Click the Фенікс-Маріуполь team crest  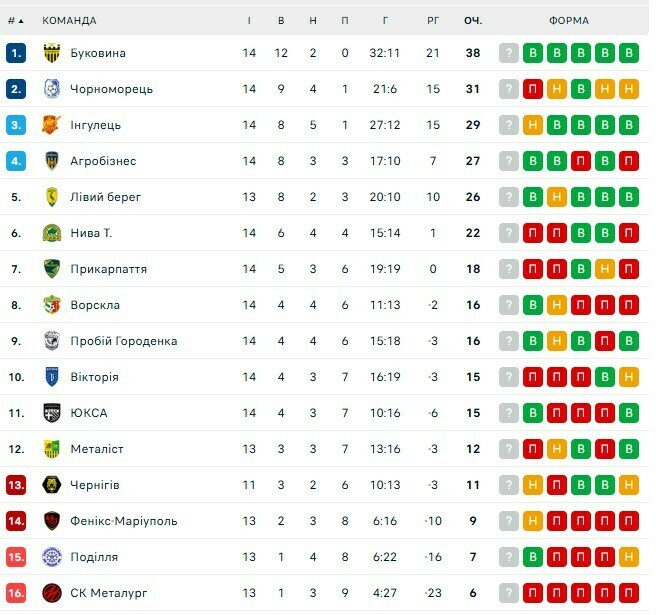click(52, 521)
